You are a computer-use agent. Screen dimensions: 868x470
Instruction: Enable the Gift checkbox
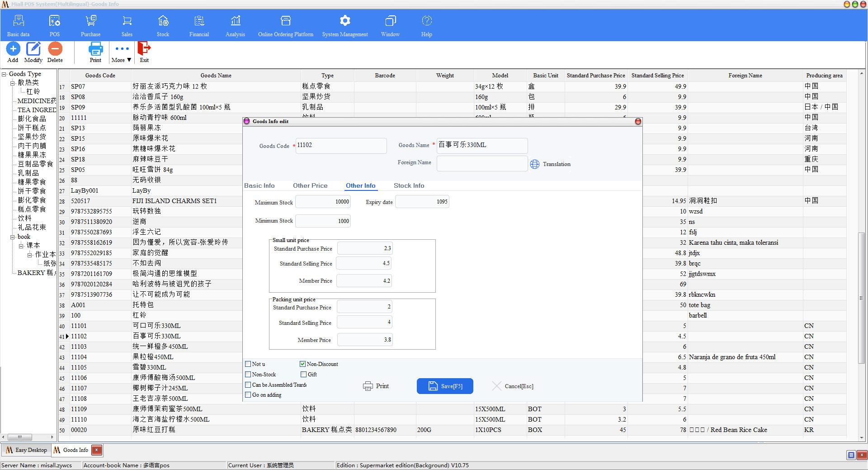[304, 374]
